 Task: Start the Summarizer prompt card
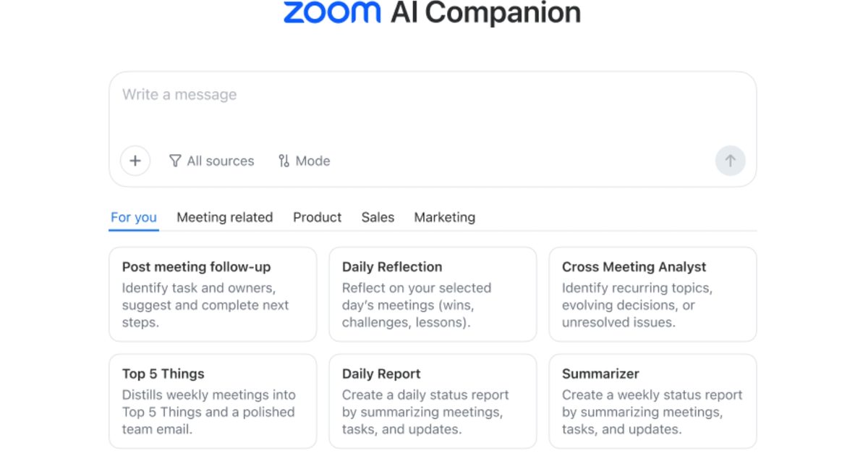[x=652, y=401]
